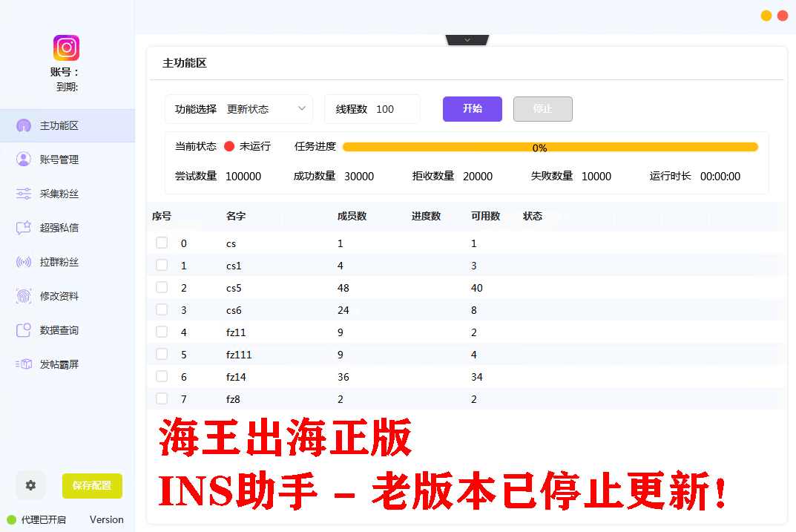Viewport: 796px width, 532px height.
Task: Select the fz14 row checkbox
Action: [162, 377]
